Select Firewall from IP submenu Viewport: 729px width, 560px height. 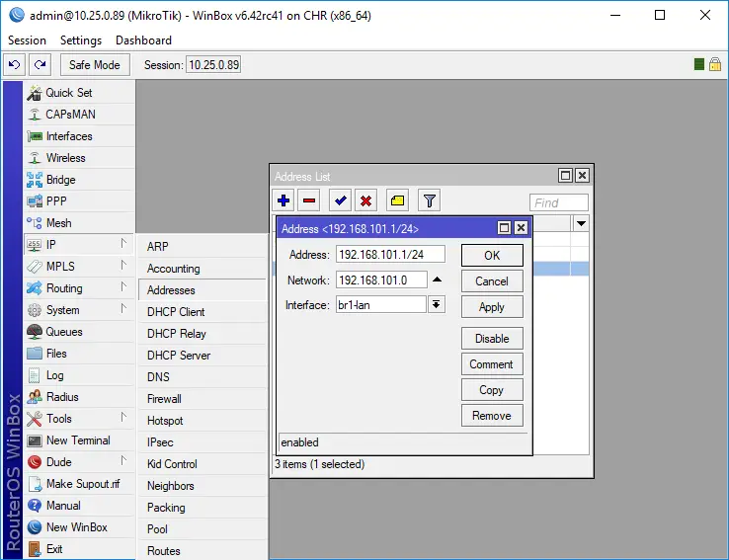[202, 399]
